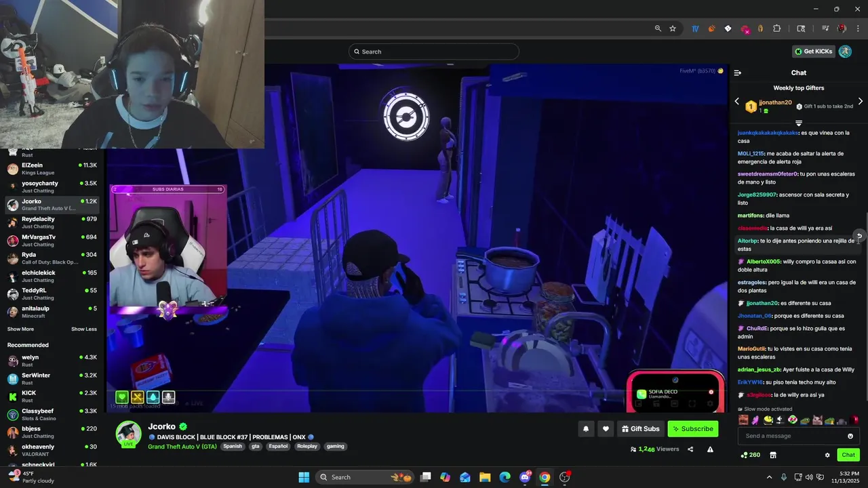This screenshot has width=868, height=488.
Task: Click the report warning triangle icon
Action: pos(710,449)
